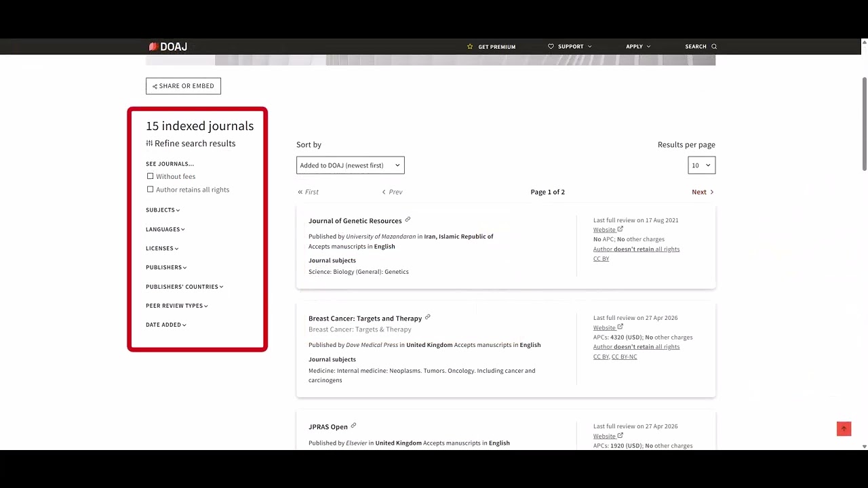Expand the Date Added filter
The height and width of the screenshot is (488, 868).
[x=166, y=325]
